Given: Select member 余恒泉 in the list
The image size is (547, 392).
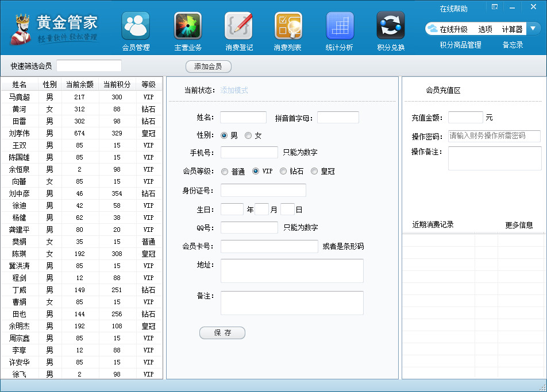Looking at the screenshot, I should 82,169.
